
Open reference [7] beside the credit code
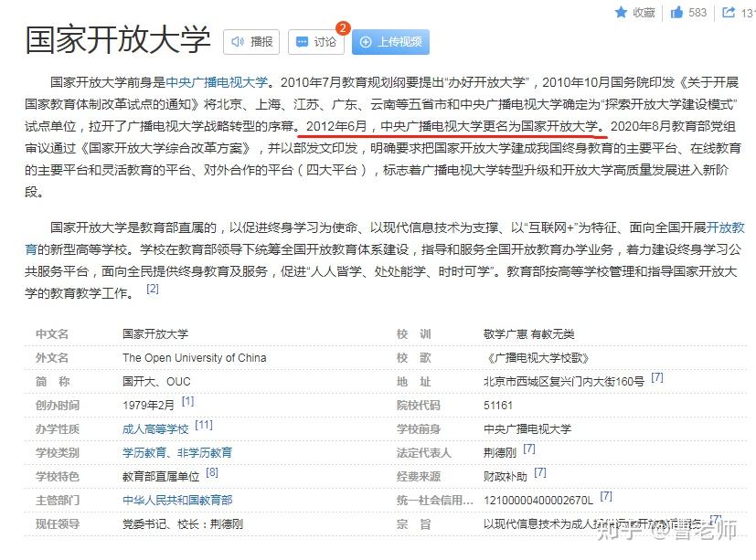coord(606,496)
